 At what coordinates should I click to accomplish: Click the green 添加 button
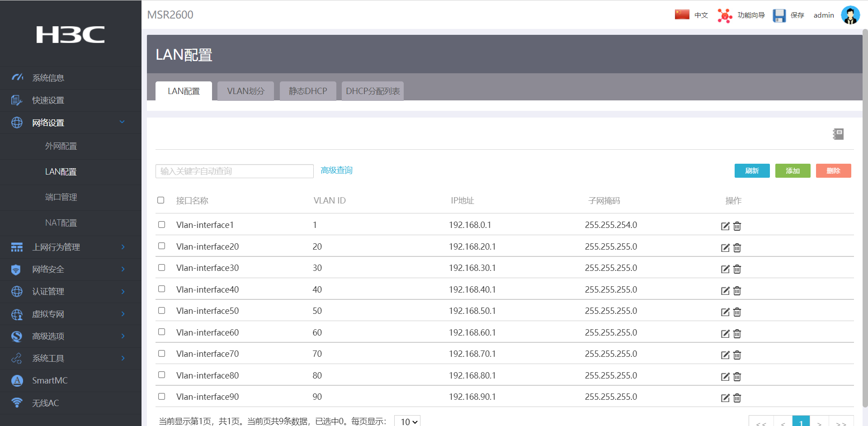(x=793, y=170)
